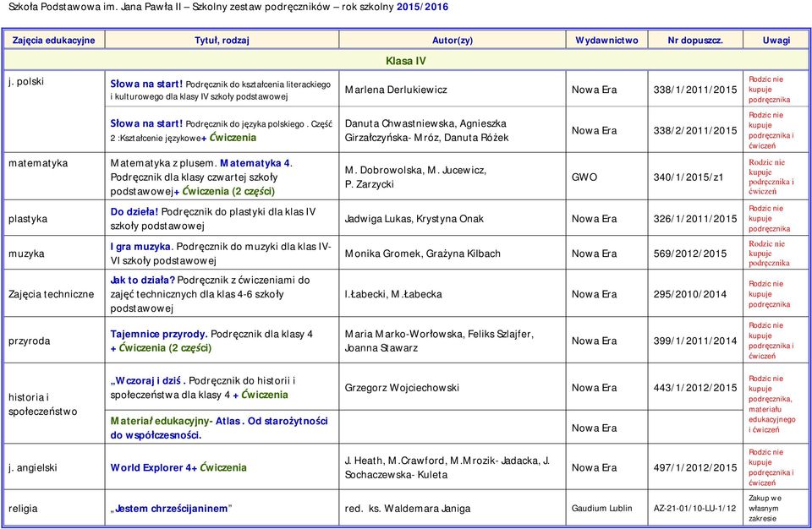Click "Nowa Era" in the Atlas row
The width and height of the screenshot is (812, 529).
point(594,428)
